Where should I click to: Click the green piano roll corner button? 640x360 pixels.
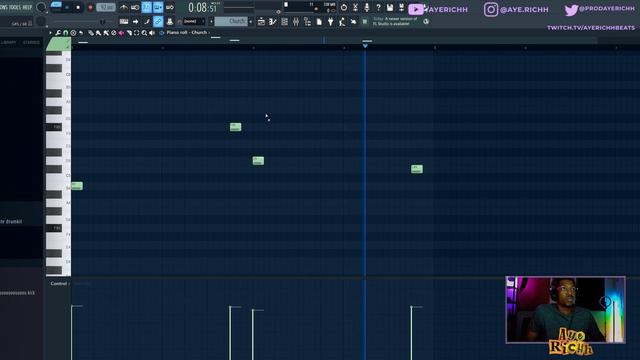pos(58,44)
